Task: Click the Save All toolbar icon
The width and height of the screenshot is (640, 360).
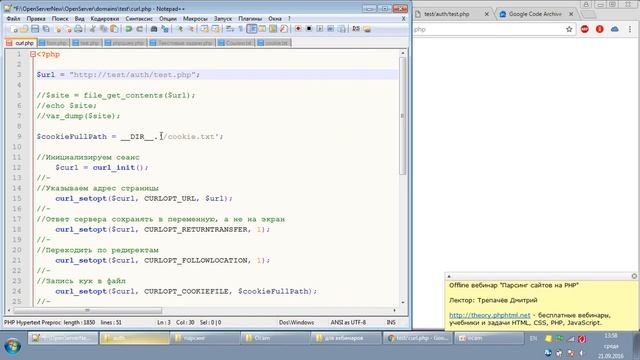Action: click(x=46, y=29)
